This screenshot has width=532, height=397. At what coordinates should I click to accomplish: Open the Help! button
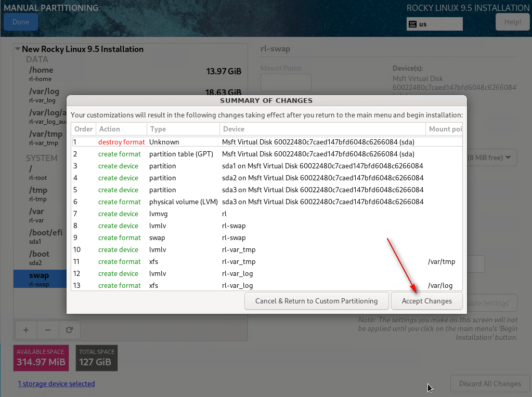point(512,22)
